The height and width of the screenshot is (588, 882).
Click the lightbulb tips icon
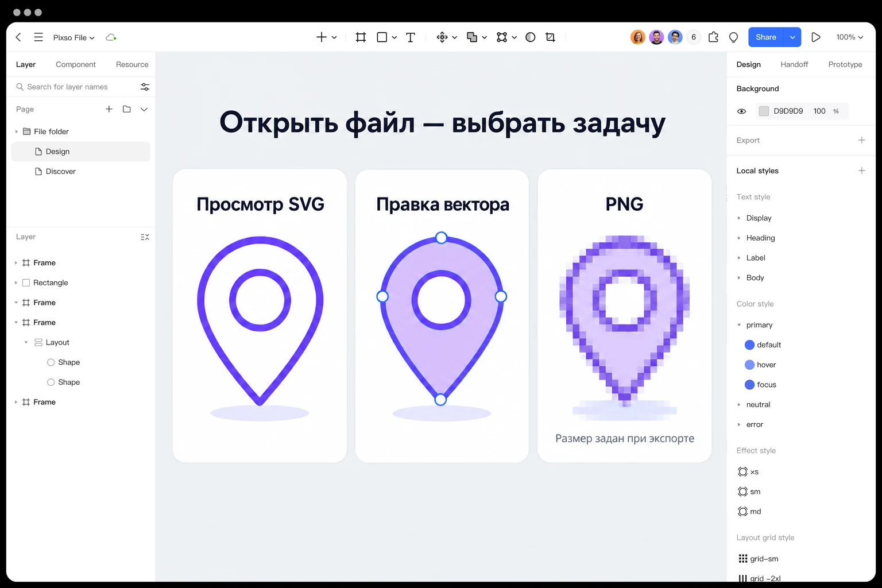pyautogui.click(x=733, y=37)
